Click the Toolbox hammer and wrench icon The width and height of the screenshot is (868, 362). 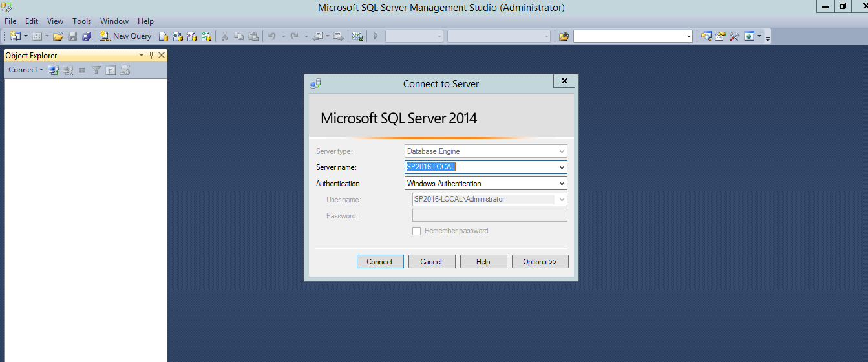[x=735, y=36]
